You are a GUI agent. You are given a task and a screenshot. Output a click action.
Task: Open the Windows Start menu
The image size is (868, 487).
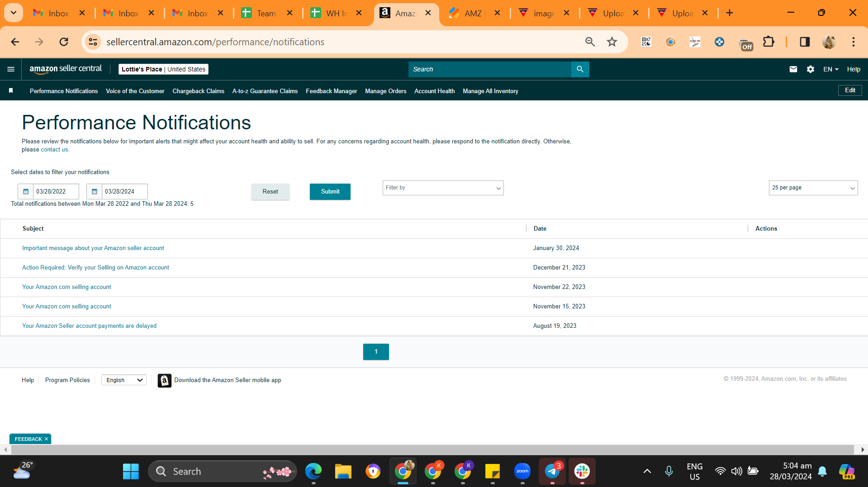point(131,472)
